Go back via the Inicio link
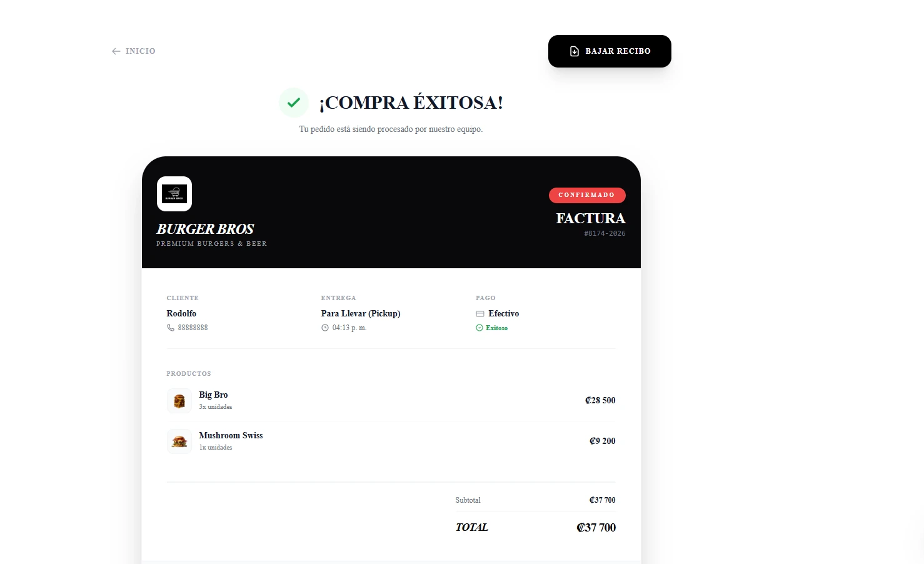 click(134, 51)
